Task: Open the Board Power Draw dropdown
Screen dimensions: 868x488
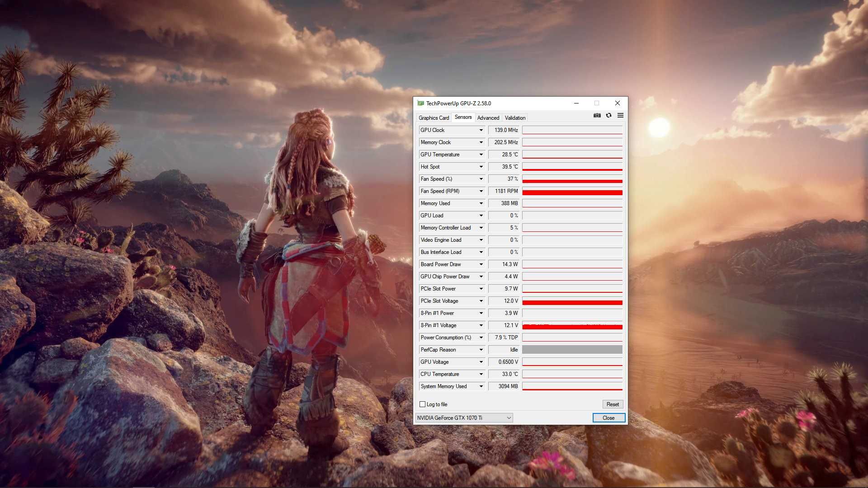Action: (x=481, y=264)
